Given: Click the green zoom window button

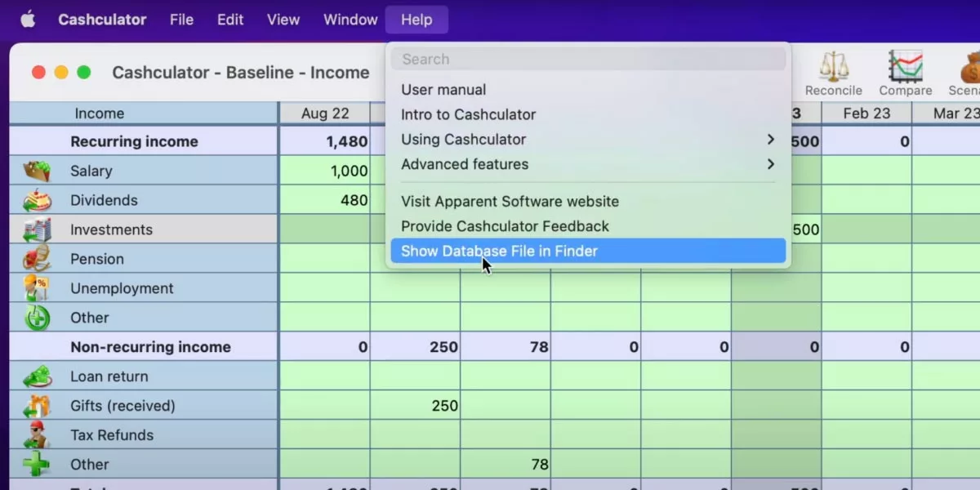Looking at the screenshot, I should tap(83, 72).
